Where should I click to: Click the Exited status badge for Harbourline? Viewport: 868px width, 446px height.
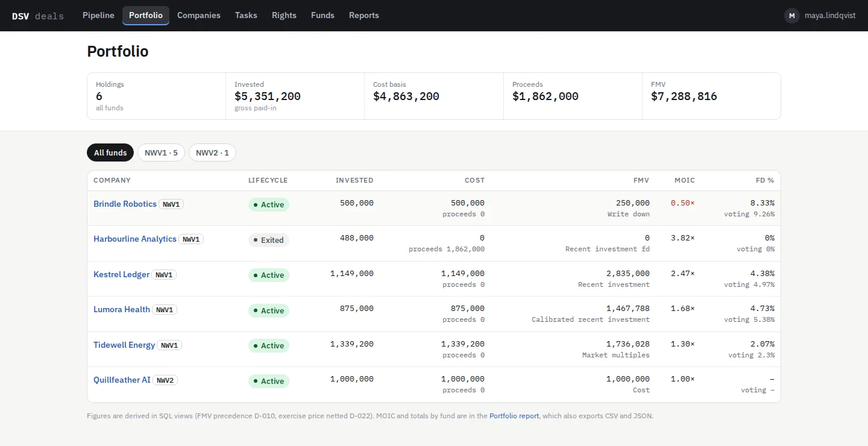click(269, 240)
